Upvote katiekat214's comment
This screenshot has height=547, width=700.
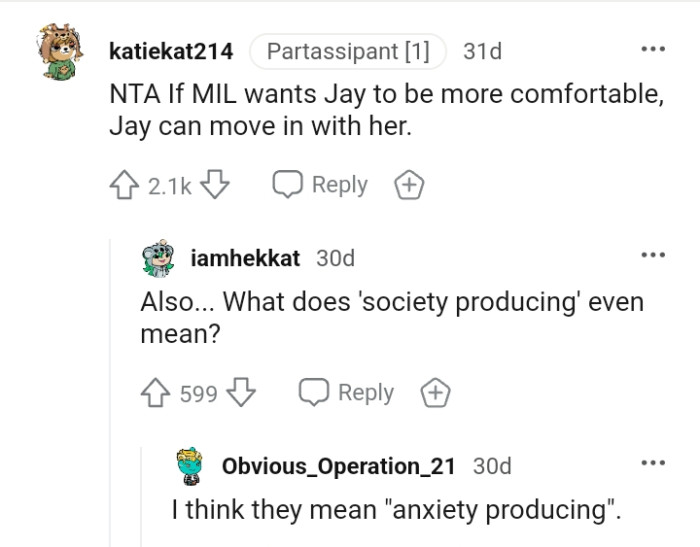click(x=125, y=185)
